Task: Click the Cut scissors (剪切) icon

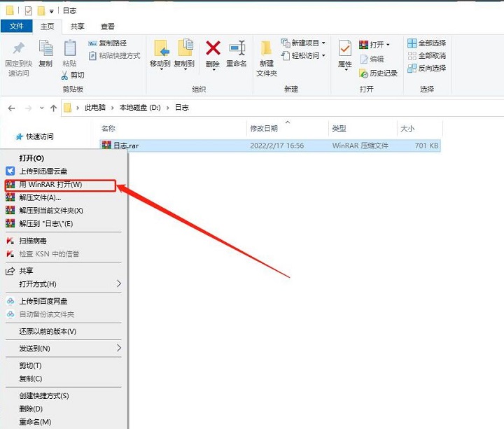Action: (64, 75)
